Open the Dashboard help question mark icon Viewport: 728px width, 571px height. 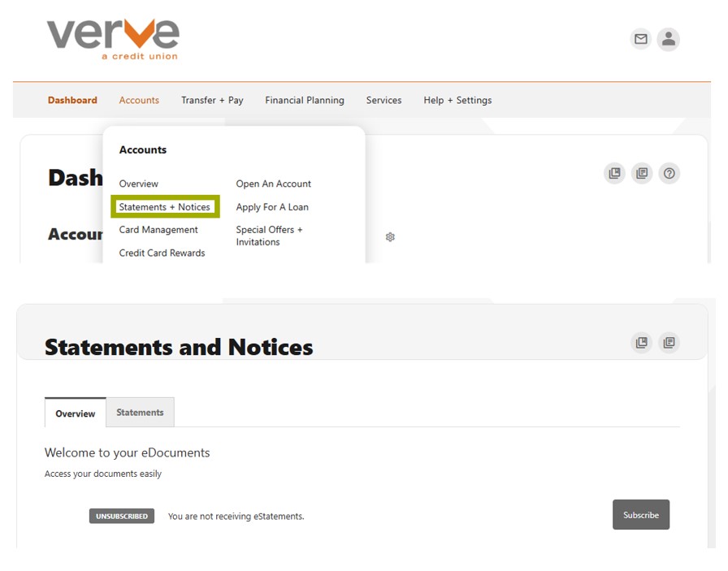669,173
